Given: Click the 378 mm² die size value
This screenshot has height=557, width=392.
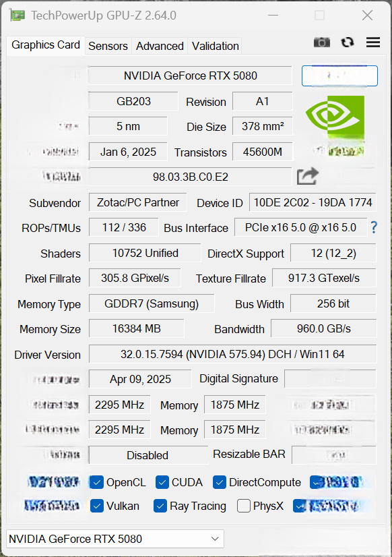Looking at the screenshot, I should coord(263,127).
